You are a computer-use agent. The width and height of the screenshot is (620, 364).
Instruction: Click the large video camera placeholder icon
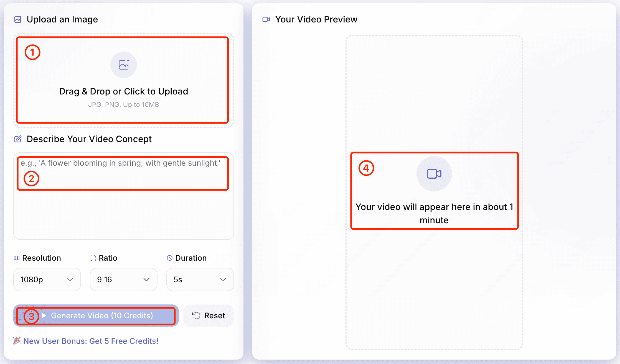pos(434,174)
